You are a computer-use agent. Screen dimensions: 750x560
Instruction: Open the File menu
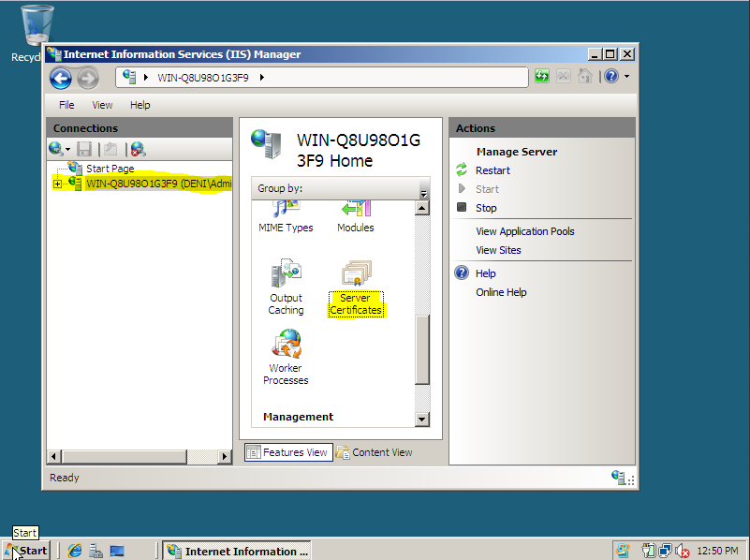(x=66, y=105)
